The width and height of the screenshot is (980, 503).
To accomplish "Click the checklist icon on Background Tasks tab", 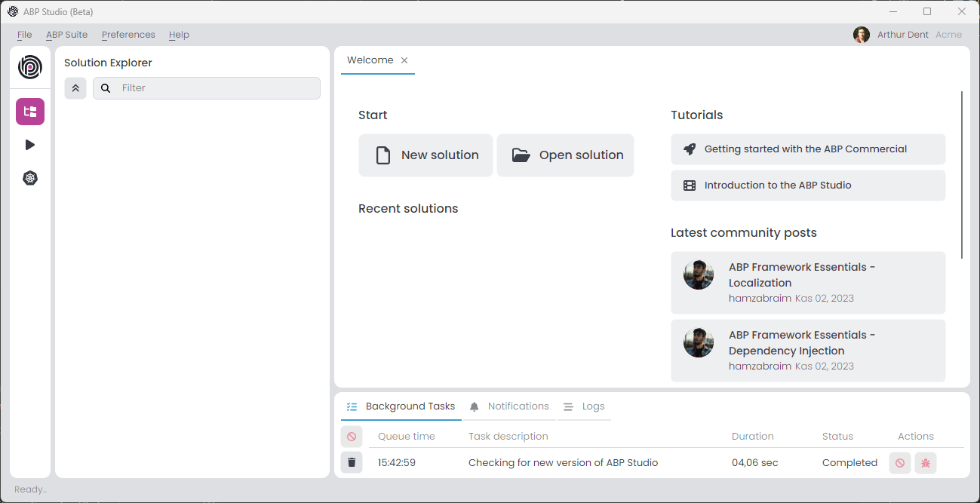I will click(352, 406).
